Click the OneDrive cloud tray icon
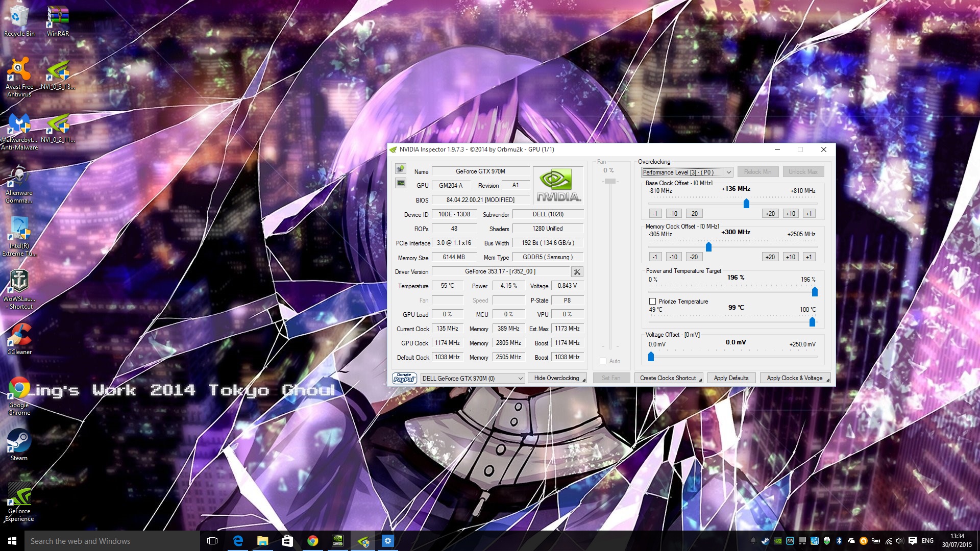Viewport: 980px width, 551px height. [x=851, y=541]
